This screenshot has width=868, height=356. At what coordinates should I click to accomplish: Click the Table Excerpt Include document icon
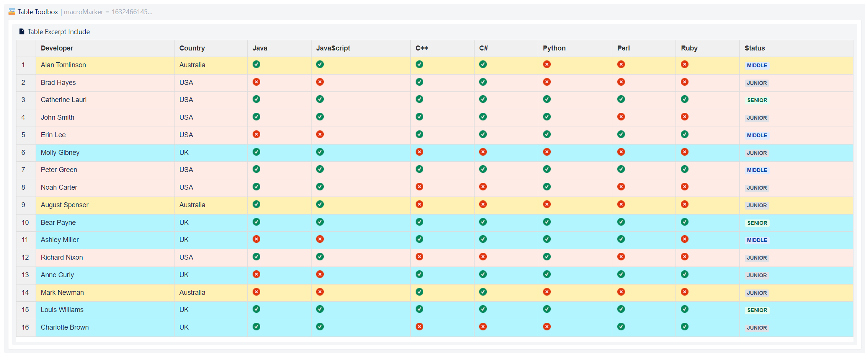coord(21,31)
